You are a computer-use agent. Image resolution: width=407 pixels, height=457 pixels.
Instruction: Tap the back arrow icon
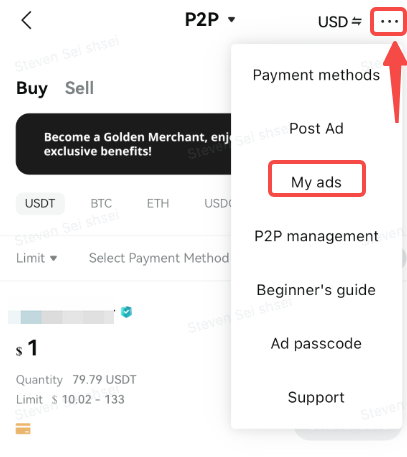pyautogui.click(x=27, y=20)
